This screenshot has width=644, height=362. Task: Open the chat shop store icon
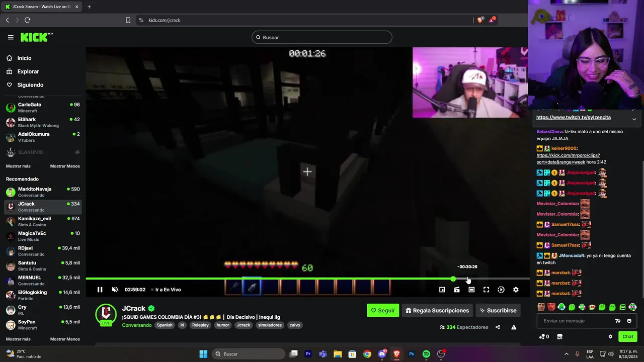tap(559, 337)
